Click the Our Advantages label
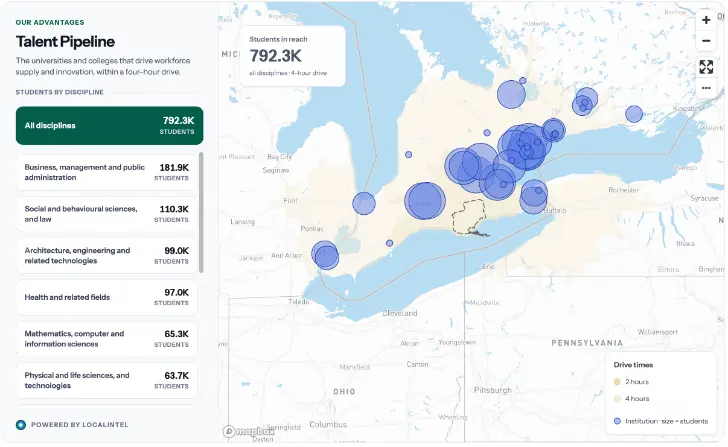 50,22
